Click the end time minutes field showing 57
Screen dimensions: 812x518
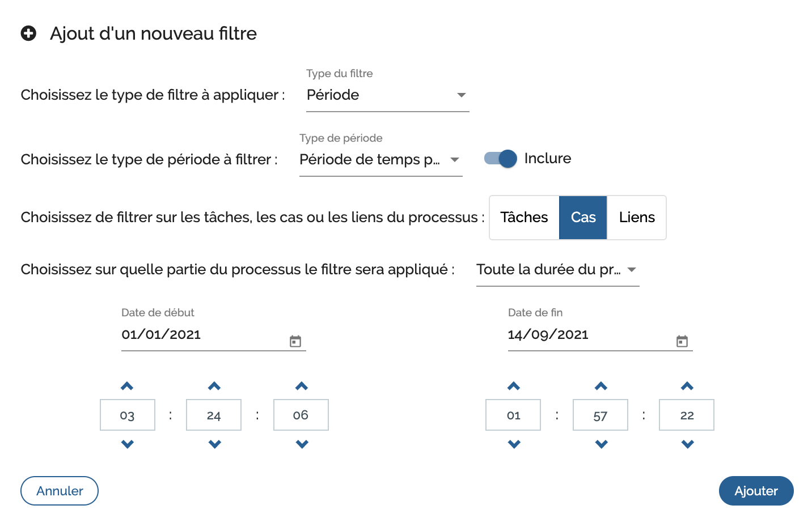600,414
